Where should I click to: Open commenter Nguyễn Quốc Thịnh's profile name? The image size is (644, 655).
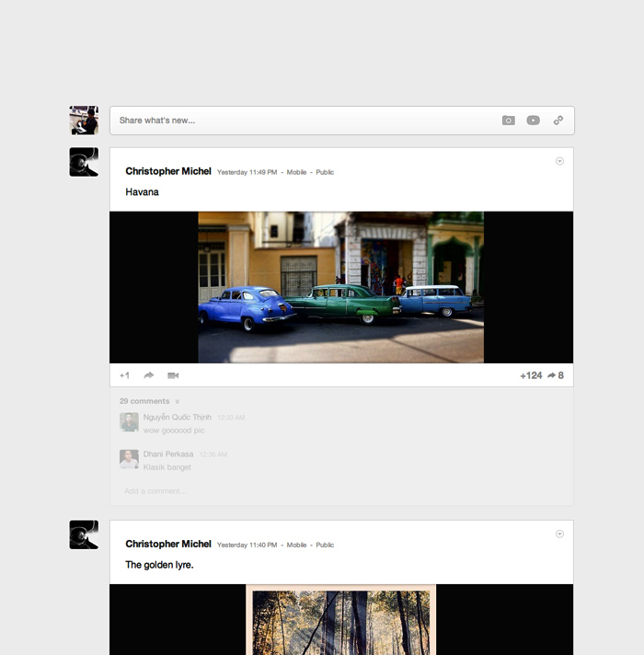pos(177,418)
